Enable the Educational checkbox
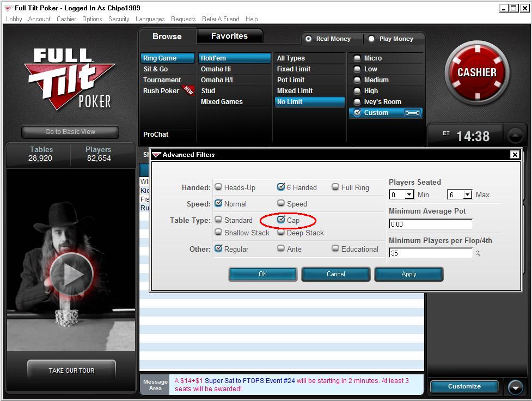532x401 pixels. click(x=335, y=248)
